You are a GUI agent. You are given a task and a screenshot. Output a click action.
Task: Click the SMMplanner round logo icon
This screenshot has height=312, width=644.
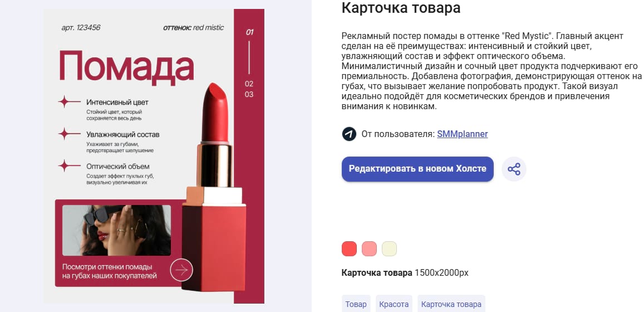[x=349, y=134]
